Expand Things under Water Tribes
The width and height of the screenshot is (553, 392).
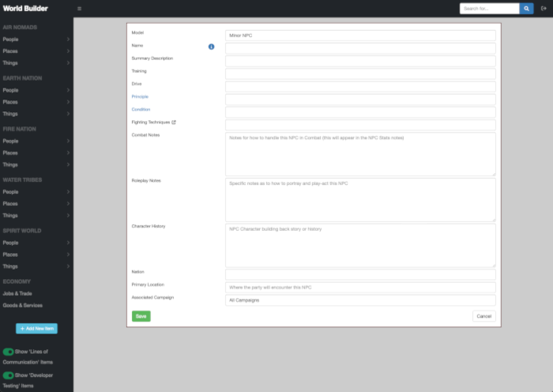(x=36, y=215)
